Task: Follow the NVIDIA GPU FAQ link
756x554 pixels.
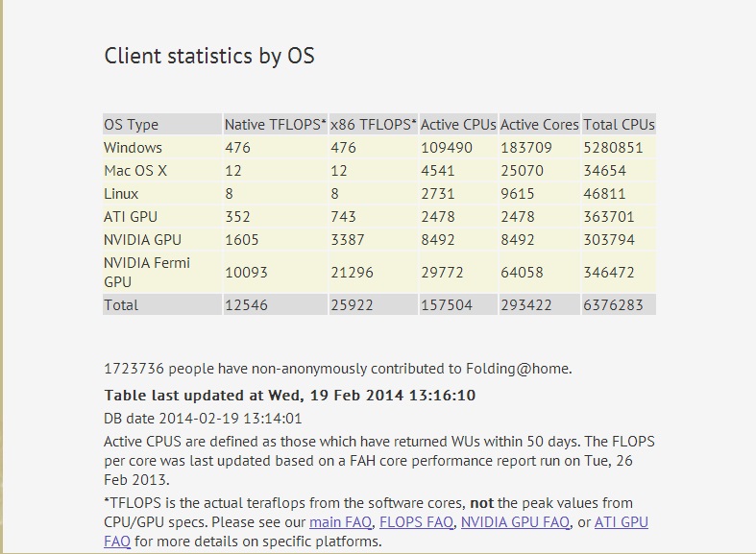Action: tap(516, 522)
